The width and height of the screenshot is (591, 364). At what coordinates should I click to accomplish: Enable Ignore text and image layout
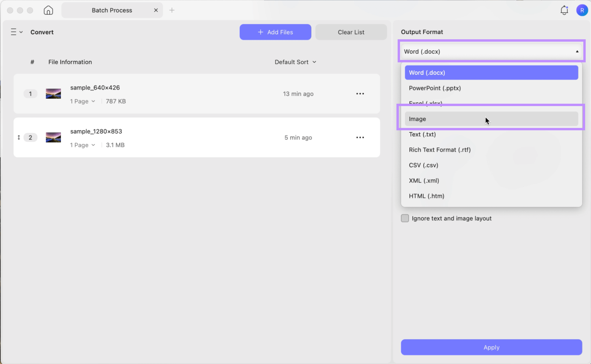(405, 218)
